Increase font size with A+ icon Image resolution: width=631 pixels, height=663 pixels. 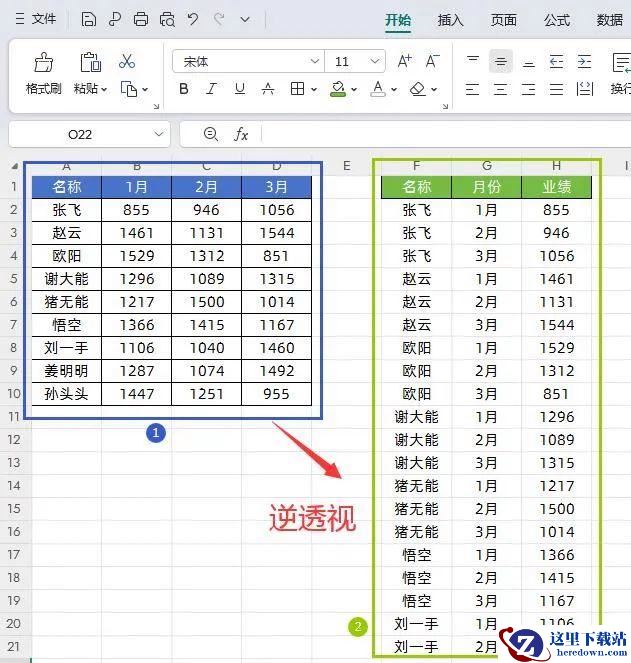(404, 62)
